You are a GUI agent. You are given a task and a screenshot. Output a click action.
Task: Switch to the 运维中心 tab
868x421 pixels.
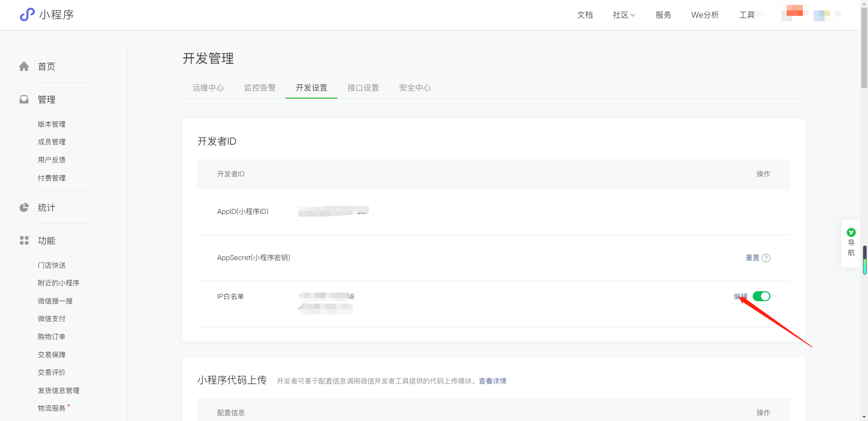(208, 88)
